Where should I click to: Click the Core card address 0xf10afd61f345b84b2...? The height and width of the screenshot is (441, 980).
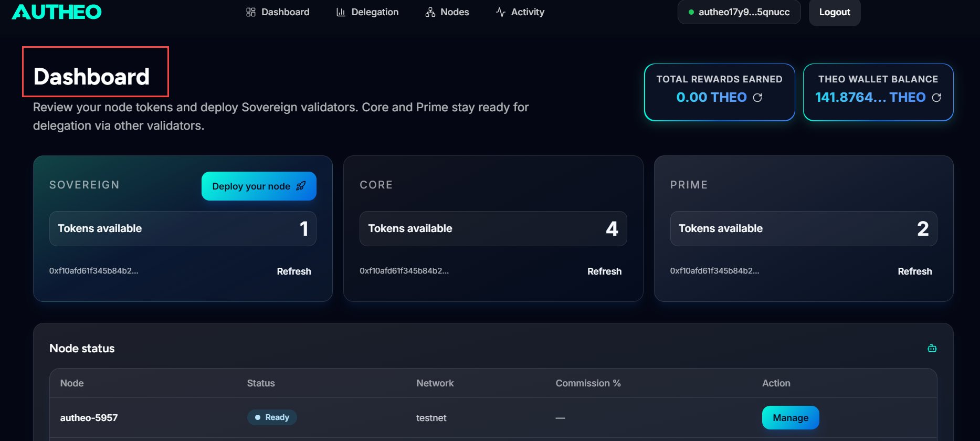(x=404, y=271)
